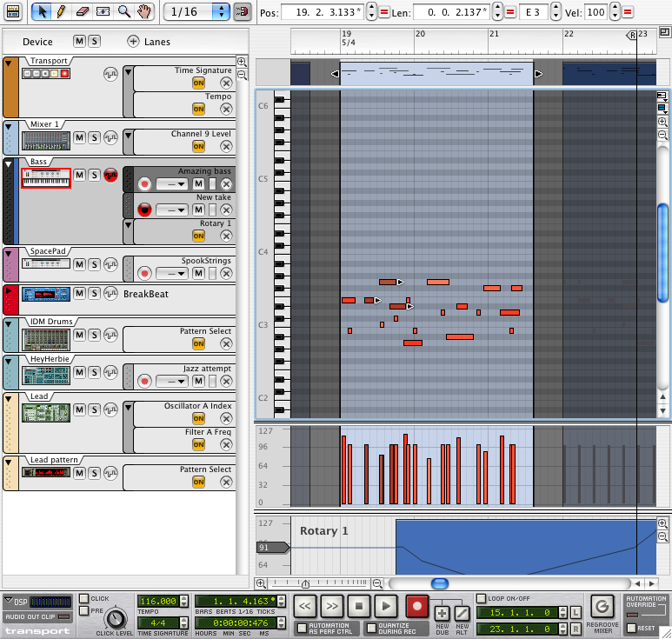This screenshot has width=672, height=639.
Task: Check Quantize During Rec
Action: click(371, 629)
